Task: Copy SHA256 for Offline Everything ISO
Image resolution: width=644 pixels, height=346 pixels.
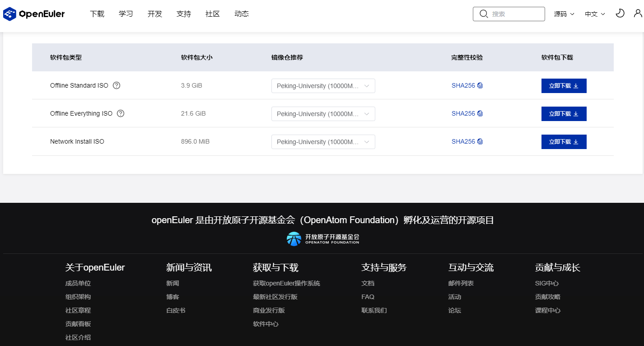Action: 480,113
